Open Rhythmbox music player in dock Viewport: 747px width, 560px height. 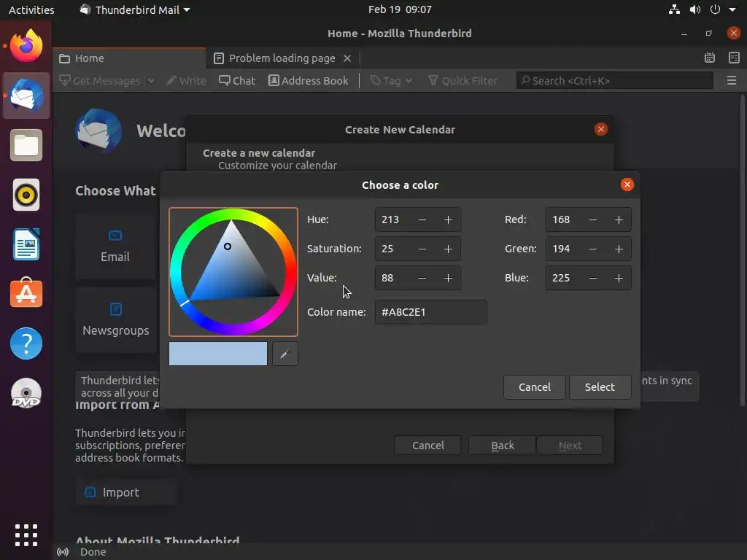pyautogui.click(x=26, y=195)
